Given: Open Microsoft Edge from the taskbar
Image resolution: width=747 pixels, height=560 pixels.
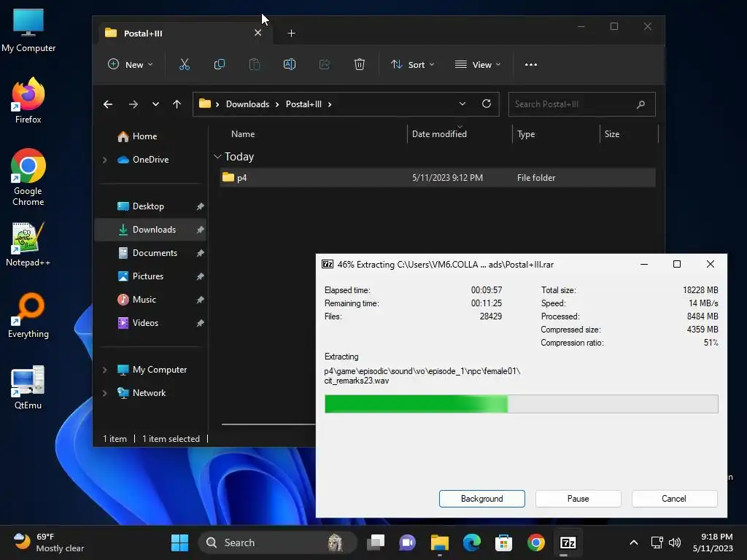Looking at the screenshot, I should [472, 542].
